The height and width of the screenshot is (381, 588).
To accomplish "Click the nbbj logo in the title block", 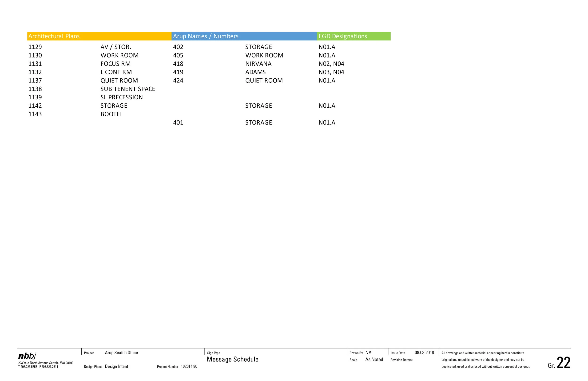I will tap(27, 356).
